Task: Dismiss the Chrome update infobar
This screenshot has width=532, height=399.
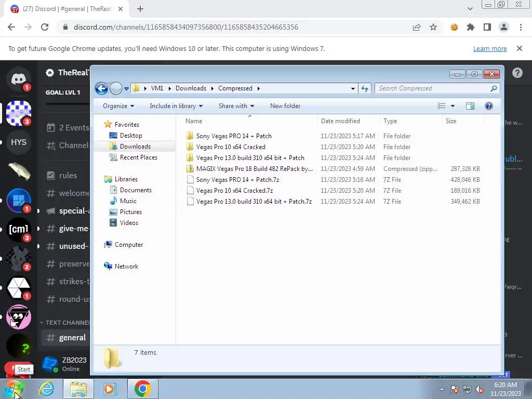Action: pyautogui.click(x=519, y=48)
